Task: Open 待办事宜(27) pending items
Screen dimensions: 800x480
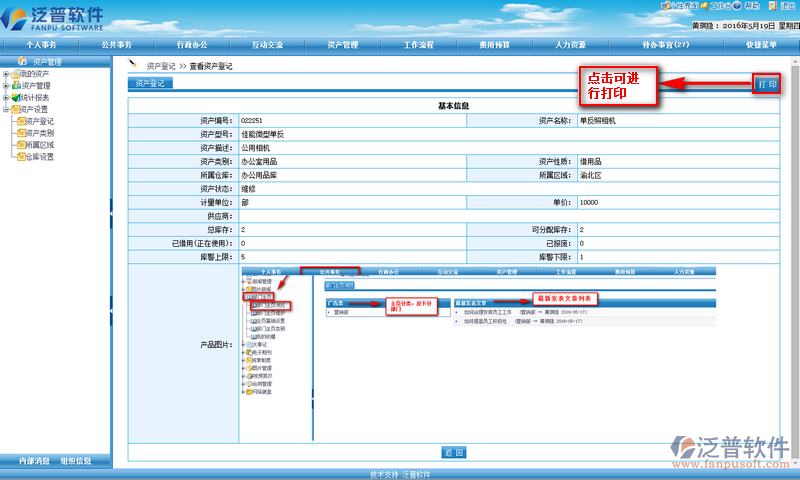Action: pyautogui.click(x=665, y=45)
